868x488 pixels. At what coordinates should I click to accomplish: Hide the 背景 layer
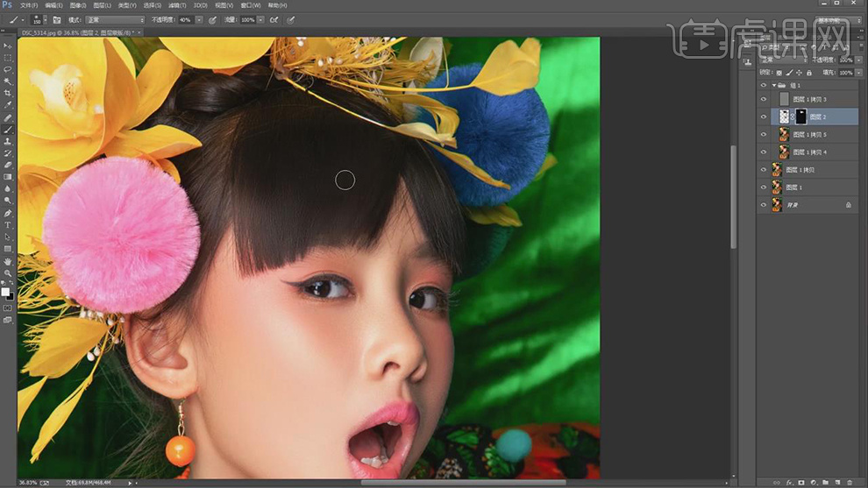pyautogui.click(x=764, y=205)
